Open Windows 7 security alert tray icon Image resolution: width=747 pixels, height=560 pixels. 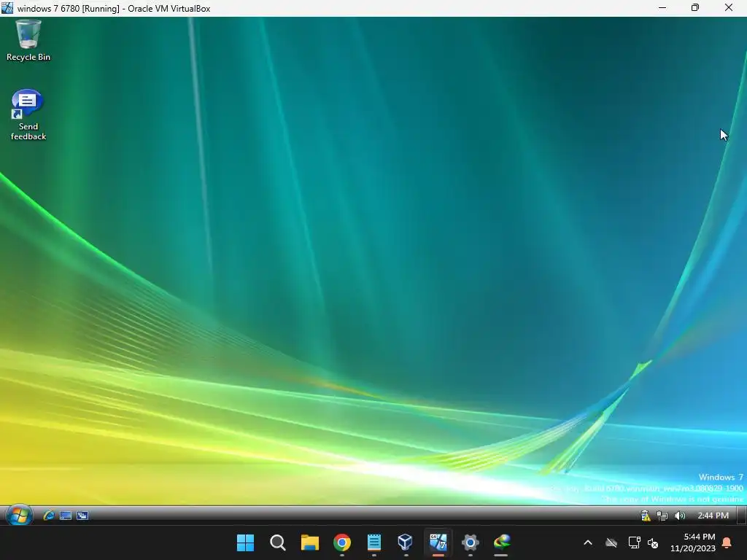[646, 516]
